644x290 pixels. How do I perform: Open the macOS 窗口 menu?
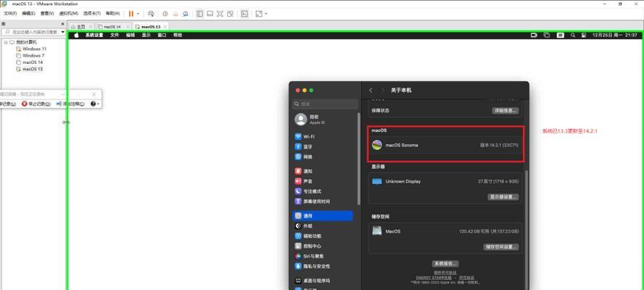click(x=162, y=36)
